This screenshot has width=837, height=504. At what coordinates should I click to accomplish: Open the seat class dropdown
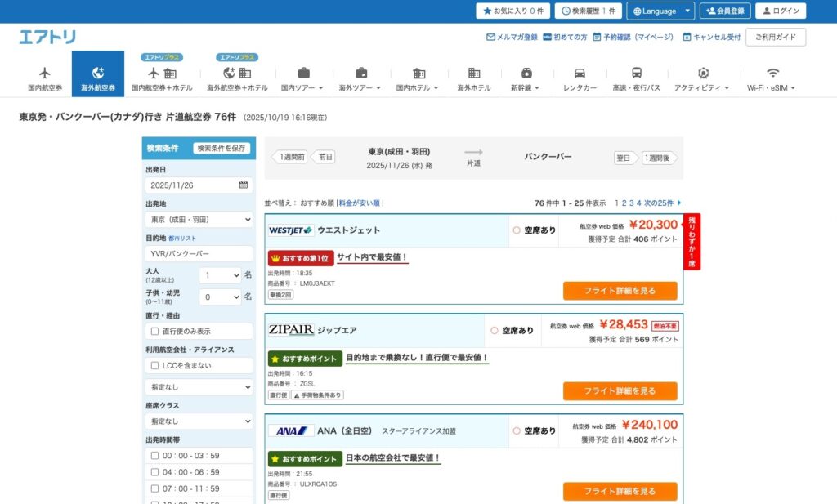click(x=199, y=421)
